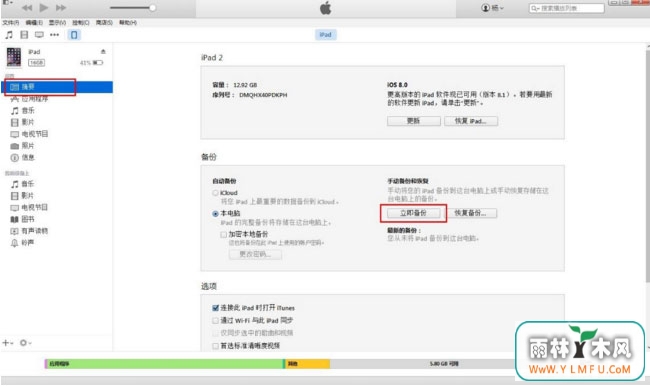Open the 显示(V) menu
650x386 pixels.
[57, 22]
